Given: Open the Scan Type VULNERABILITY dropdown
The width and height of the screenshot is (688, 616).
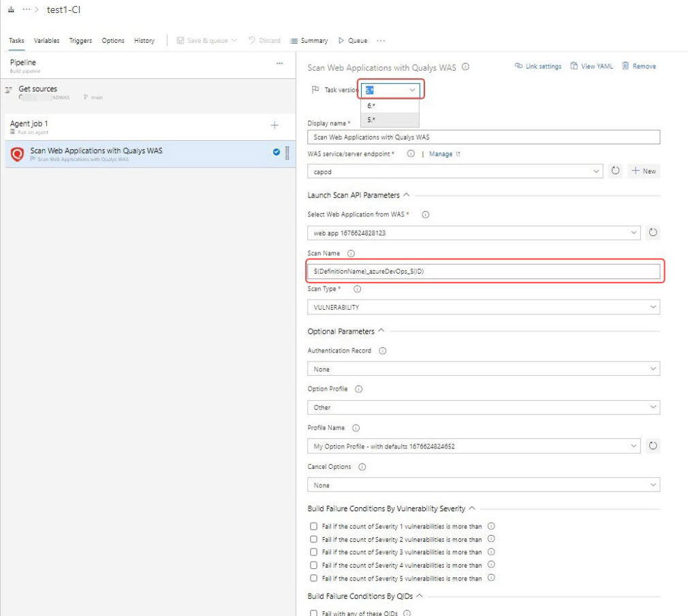Looking at the screenshot, I should click(484, 307).
